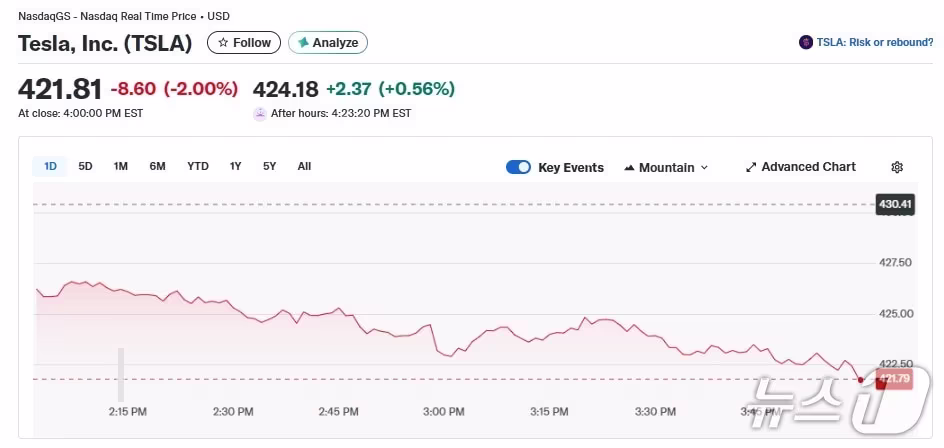Switch to the 5D range tab
Screen dimensions: 944x448
(x=85, y=166)
